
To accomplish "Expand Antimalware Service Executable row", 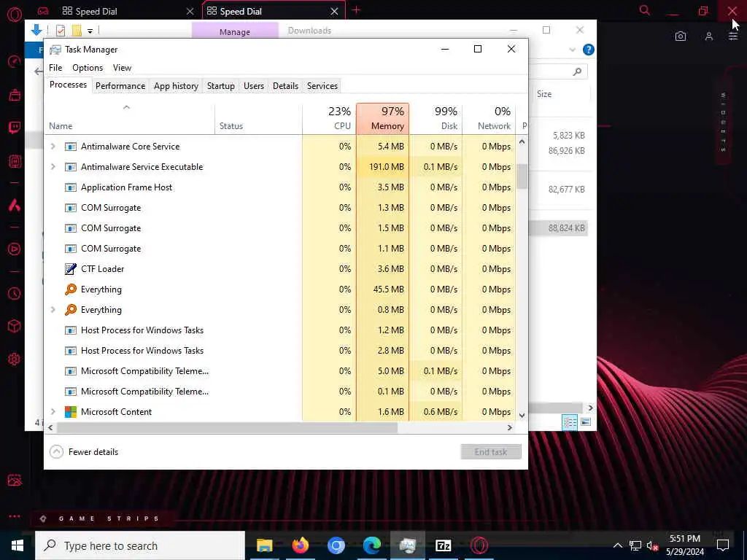I will (x=53, y=167).
